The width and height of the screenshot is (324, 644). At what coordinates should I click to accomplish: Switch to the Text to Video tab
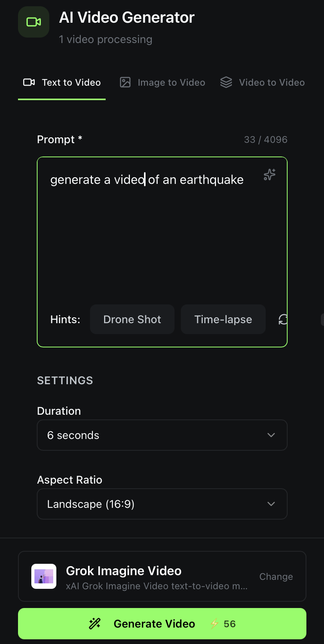click(62, 83)
